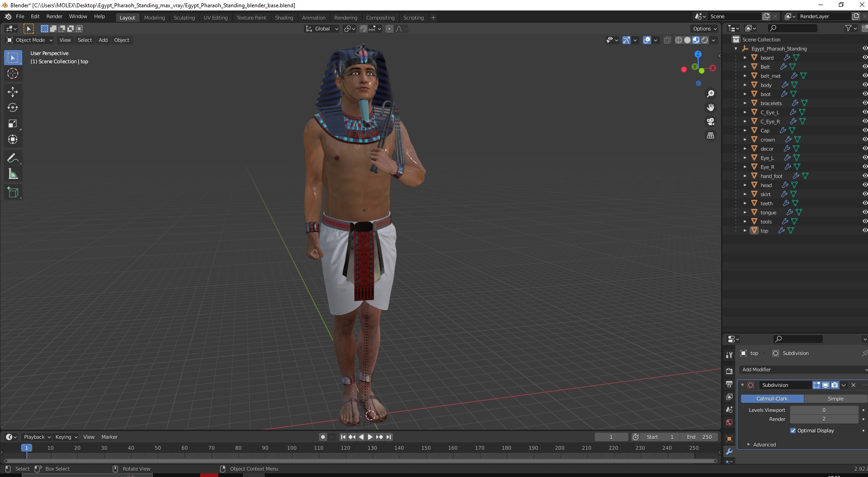Open the View Layer properties tab icon
Screen dimensions: 868x477
729,397
